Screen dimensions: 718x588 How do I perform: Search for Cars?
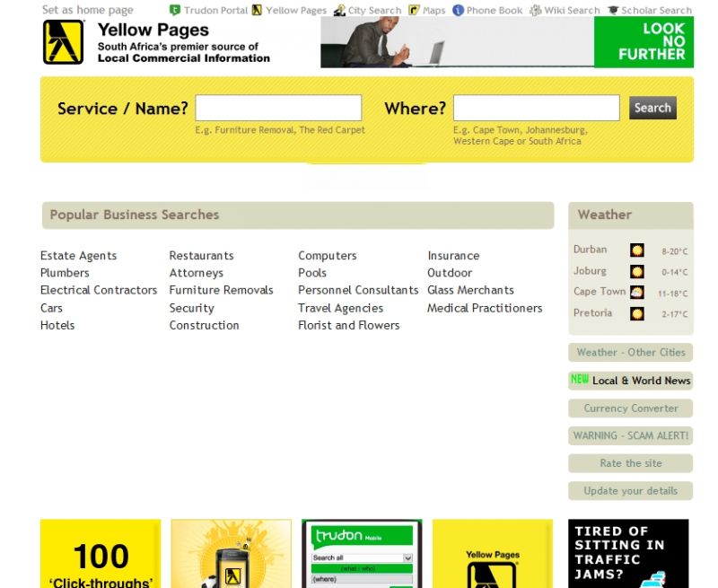tap(51, 308)
